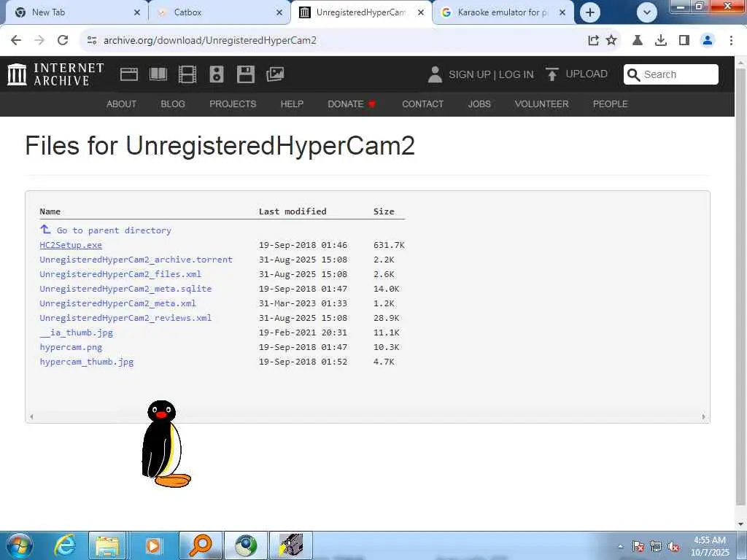Image resolution: width=747 pixels, height=560 pixels.
Task: Click the Internet Archive search field
Action: click(671, 74)
